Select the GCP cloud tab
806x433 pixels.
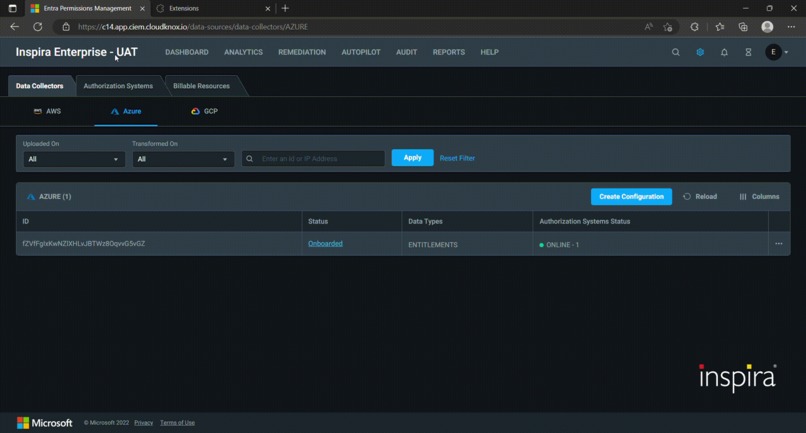coord(205,111)
